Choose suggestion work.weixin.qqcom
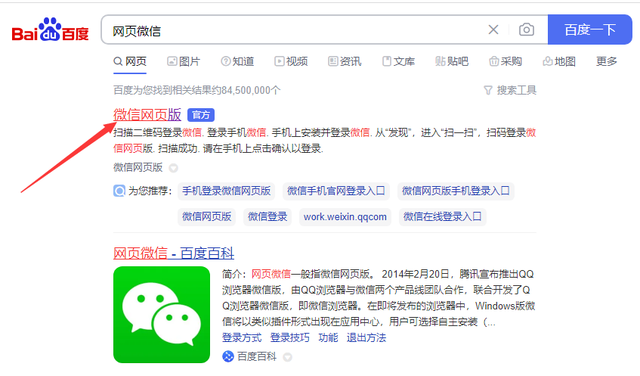This screenshot has width=640, height=376. pyautogui.click(x=345, y=216)
